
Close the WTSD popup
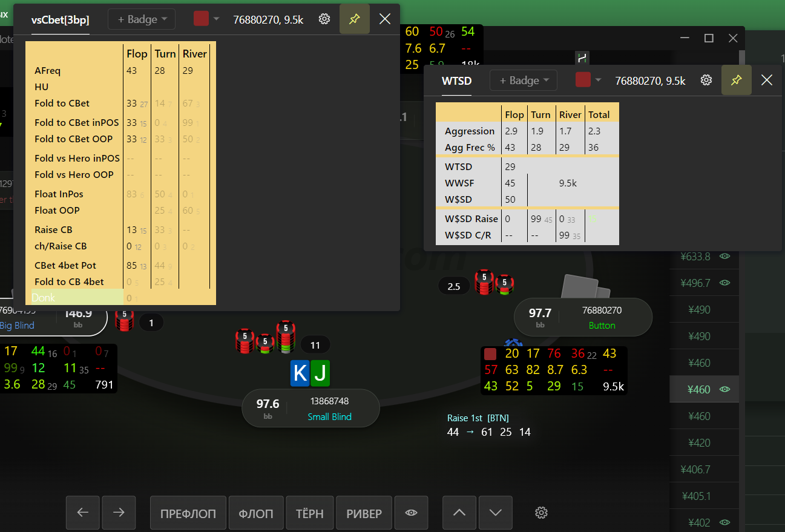767,80
